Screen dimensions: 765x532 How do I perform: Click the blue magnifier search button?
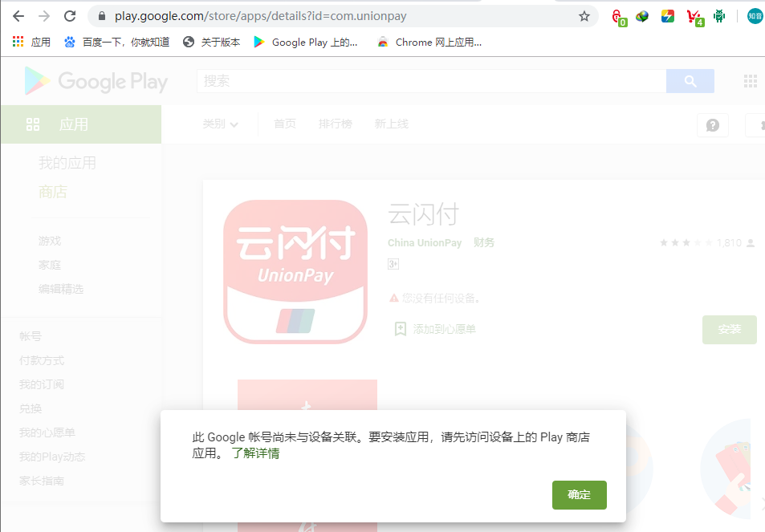(x=690, y=81)
